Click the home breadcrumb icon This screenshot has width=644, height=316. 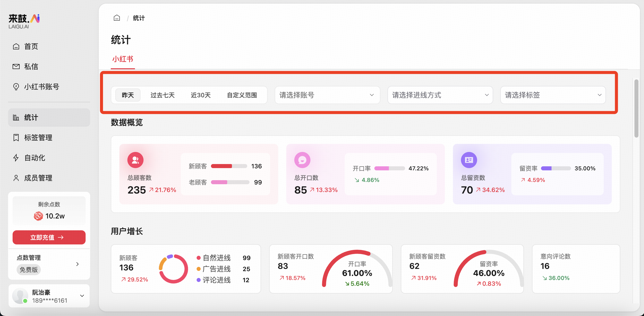coord(117,18)
